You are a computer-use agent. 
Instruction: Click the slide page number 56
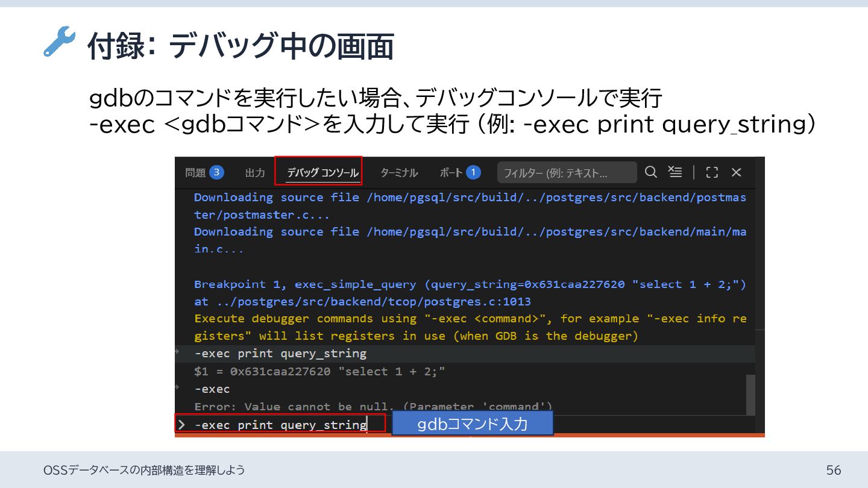[834, 470]
